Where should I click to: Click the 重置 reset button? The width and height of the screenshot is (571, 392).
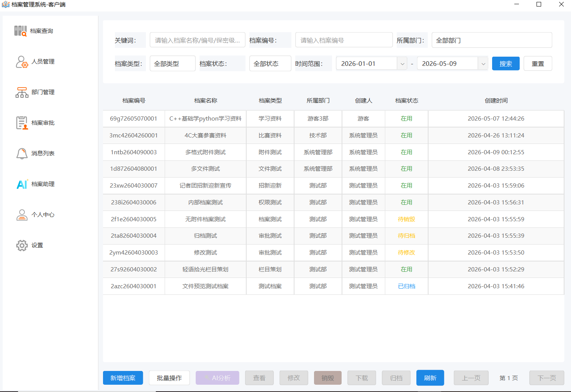pos(538,64)
